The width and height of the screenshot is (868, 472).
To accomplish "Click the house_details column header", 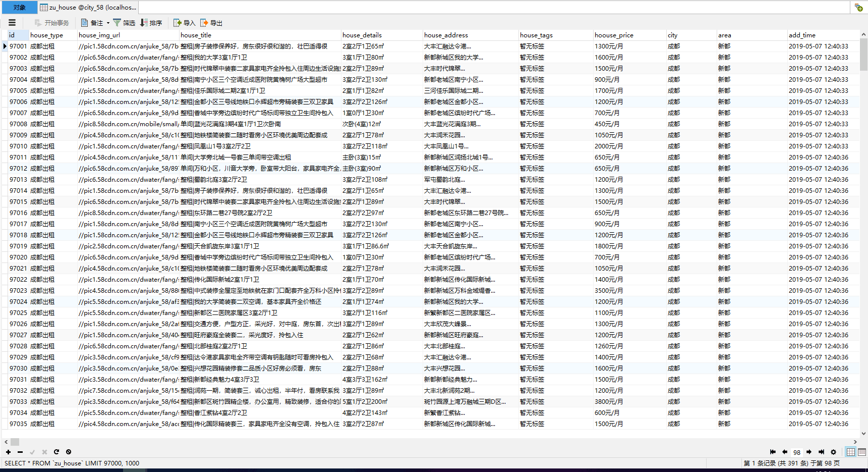I will pos(382,35).
